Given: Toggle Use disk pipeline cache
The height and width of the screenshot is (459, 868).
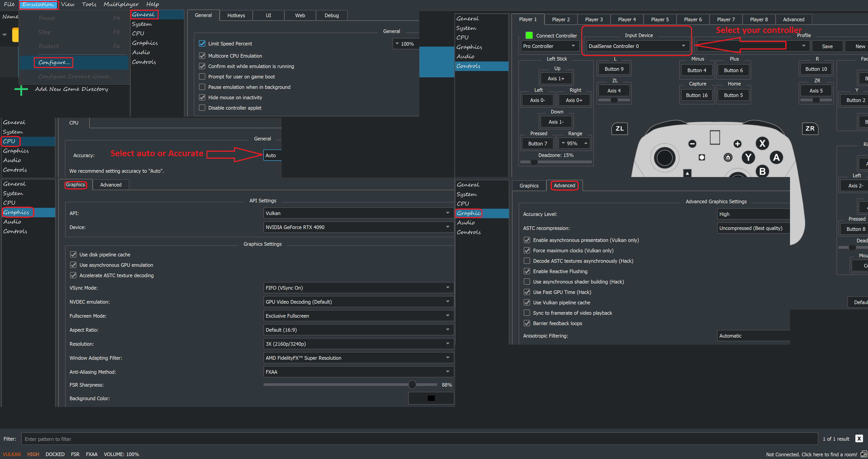Looking at the screenshot, I should [x=73, y=254].
